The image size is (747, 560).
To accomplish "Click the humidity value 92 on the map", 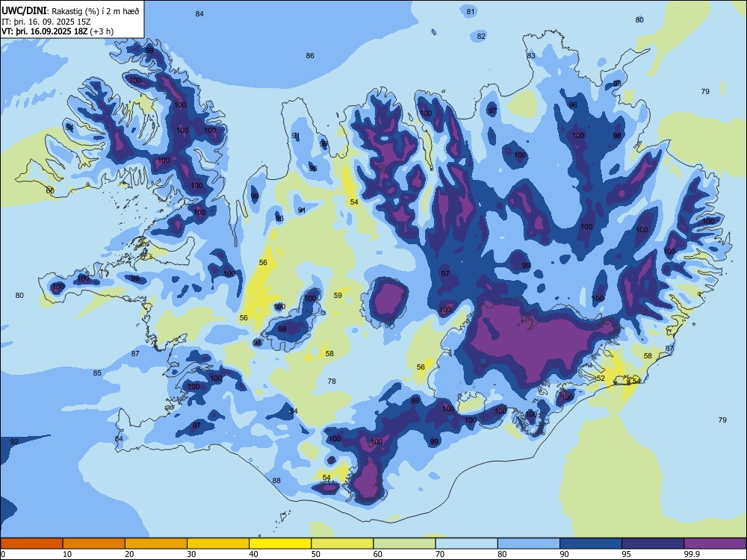I will pyautogui.click(x=14, y=442).
